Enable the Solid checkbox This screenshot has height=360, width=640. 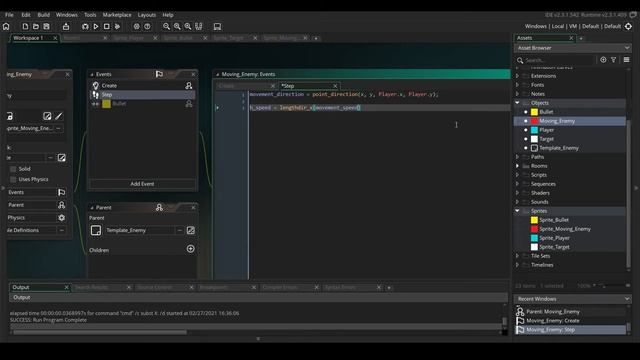click(13, 169)
